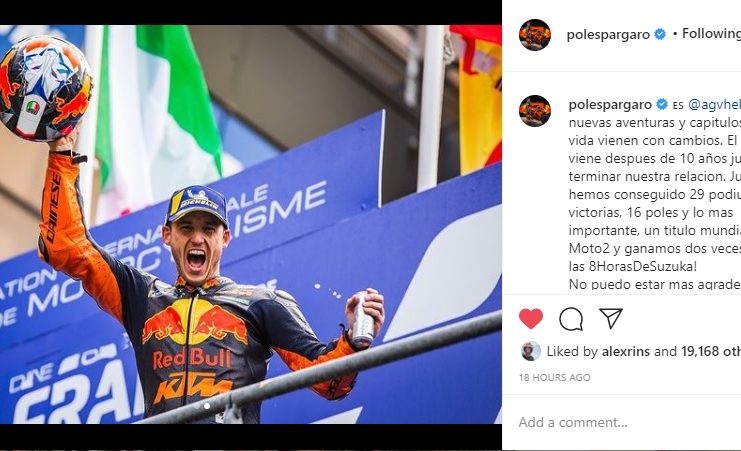Open the profile avatar in the post header
The height and width of the screenshot is (451, 741).
click(x=535, y=34)
